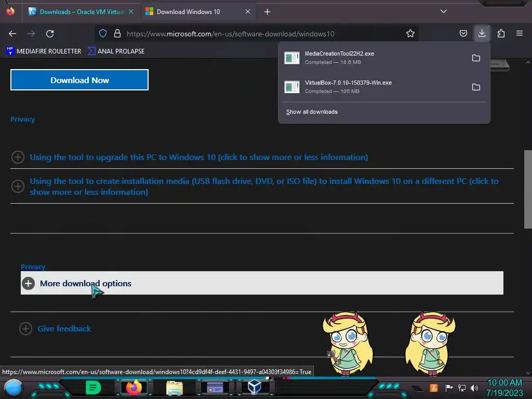Reload the current page

(50, 34)
